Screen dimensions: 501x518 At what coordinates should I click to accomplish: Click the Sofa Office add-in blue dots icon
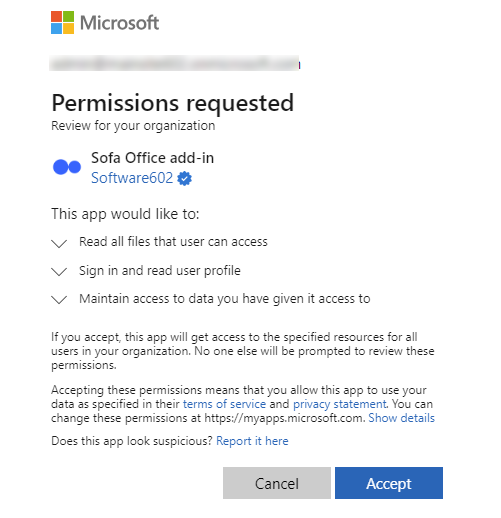tap(67, 167)
